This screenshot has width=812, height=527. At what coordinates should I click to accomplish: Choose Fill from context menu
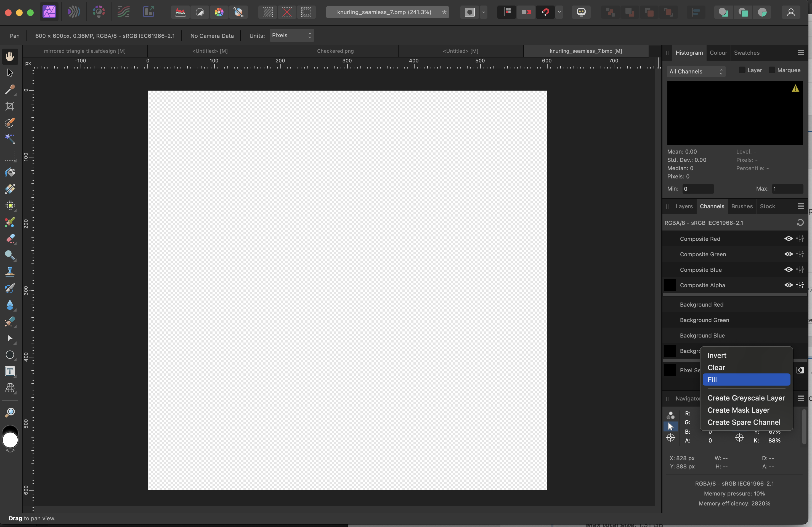[746, 380]
